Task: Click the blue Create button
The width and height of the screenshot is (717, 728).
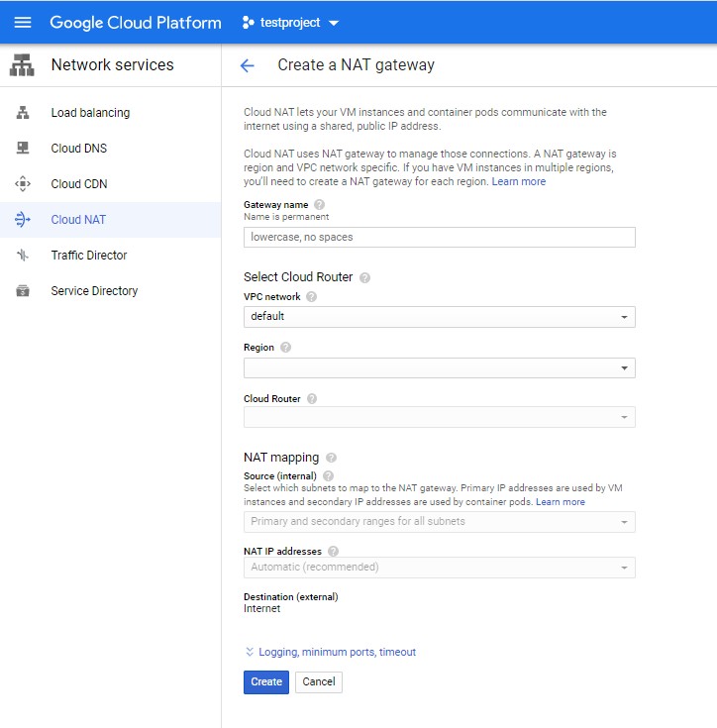Action: [x=266, y=682]
